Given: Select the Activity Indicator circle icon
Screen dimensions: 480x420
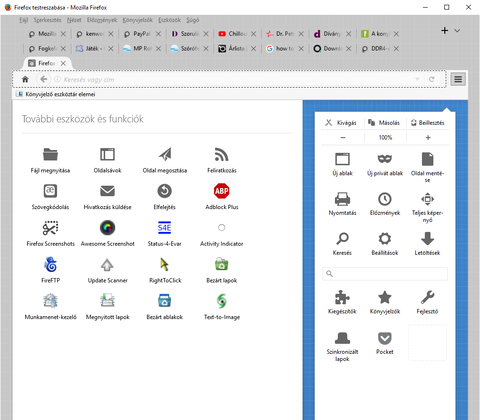Looking at the screenshot, I should click(x=222, y=228).
